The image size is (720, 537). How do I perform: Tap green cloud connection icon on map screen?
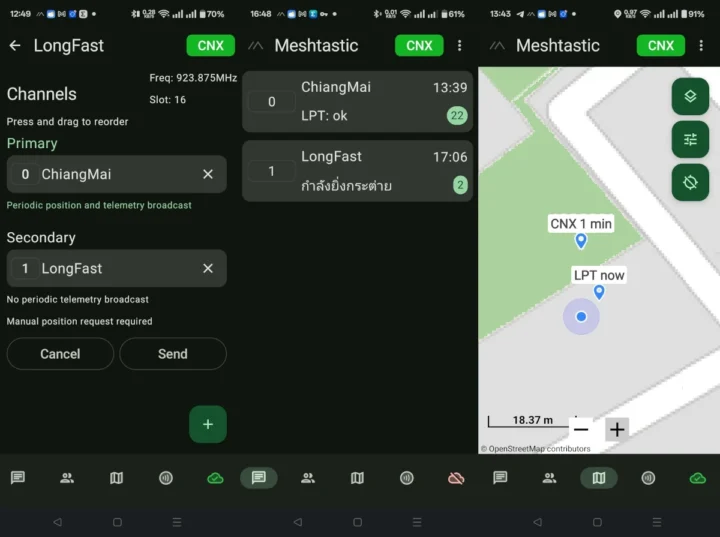698,478
